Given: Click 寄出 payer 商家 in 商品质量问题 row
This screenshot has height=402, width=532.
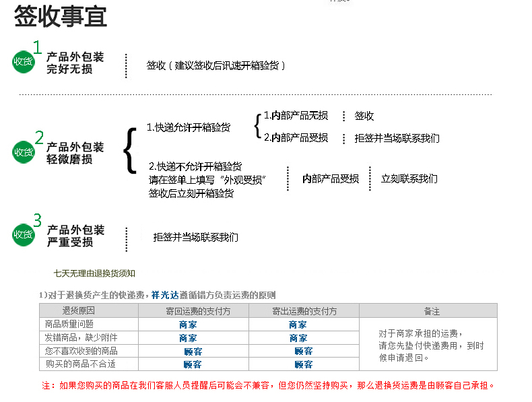Looking at the screenshot, I should (x=298, y=325).
